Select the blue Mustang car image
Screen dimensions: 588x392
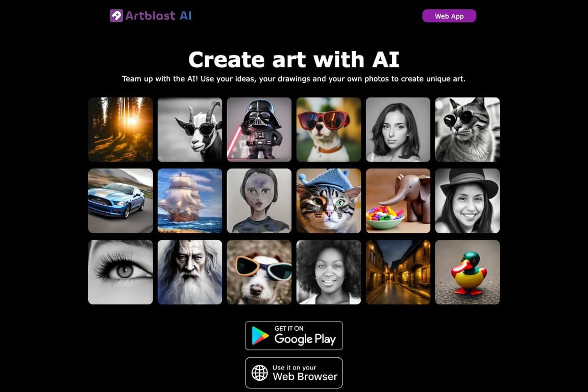point(120,201)
